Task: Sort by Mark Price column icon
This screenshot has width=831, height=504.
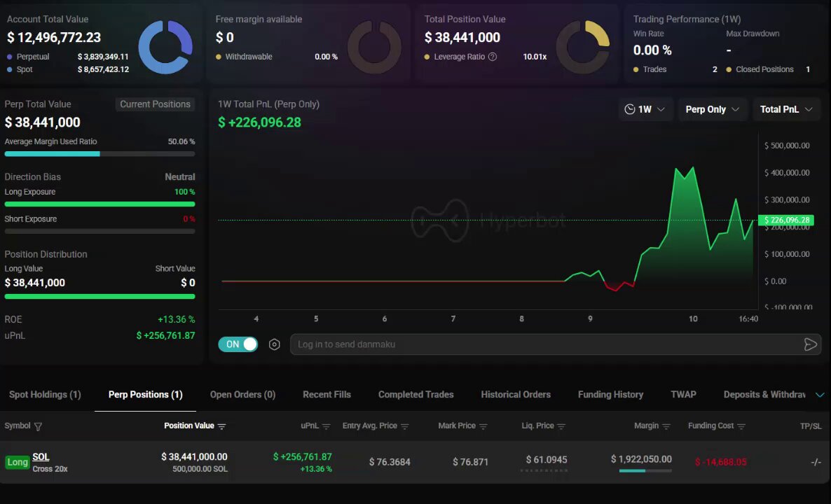Action: coord(483,426)
